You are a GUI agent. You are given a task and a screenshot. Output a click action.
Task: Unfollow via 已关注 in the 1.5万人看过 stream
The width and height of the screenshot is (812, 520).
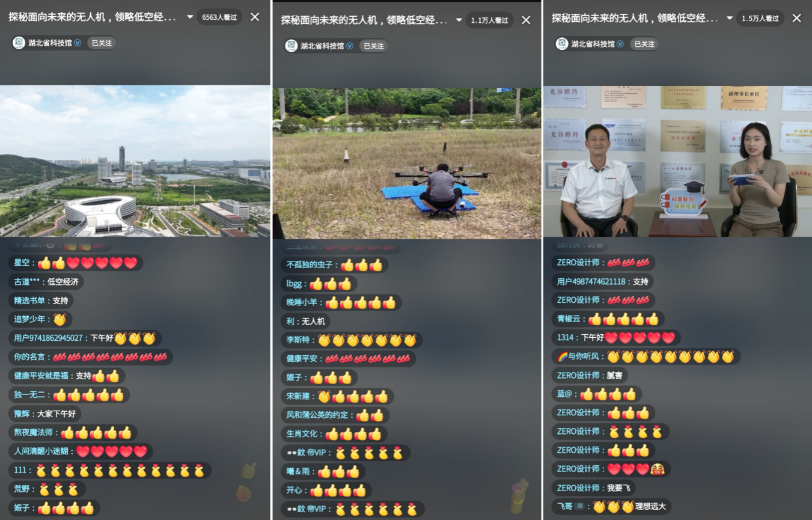[644, 44]
